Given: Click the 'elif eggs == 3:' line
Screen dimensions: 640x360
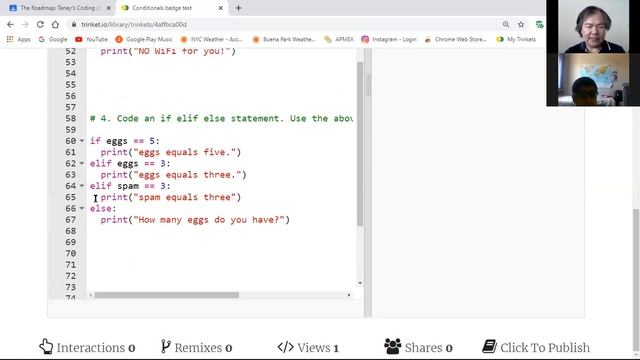Looking at the screenshot, I should [x=130, y=163].
